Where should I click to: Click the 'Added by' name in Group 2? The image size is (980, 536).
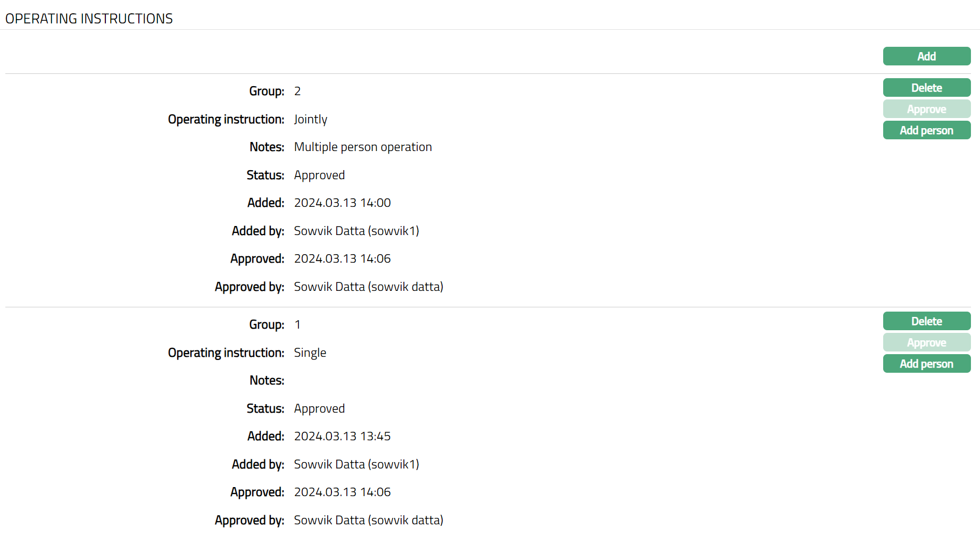356,231
